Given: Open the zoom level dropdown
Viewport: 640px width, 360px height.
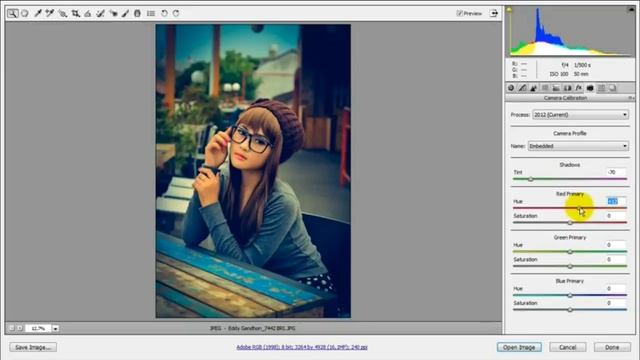Looking at the screenshot, I should coord(55,328).
